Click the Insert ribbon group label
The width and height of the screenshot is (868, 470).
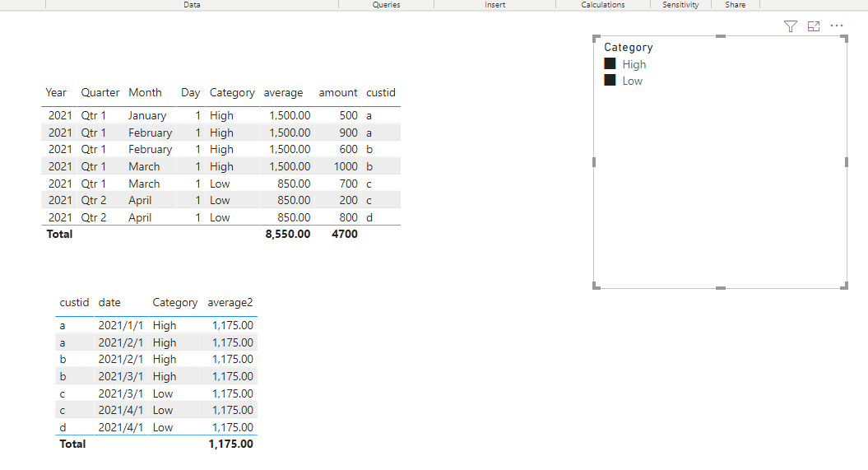pyautogui.click(x=495, y=4)
